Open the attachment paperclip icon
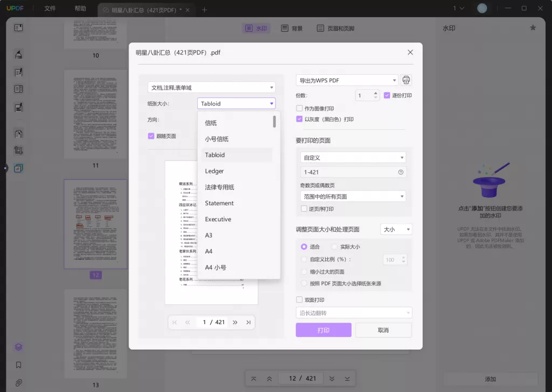Viewport: 552px width, 392px height. pos(18,382)
